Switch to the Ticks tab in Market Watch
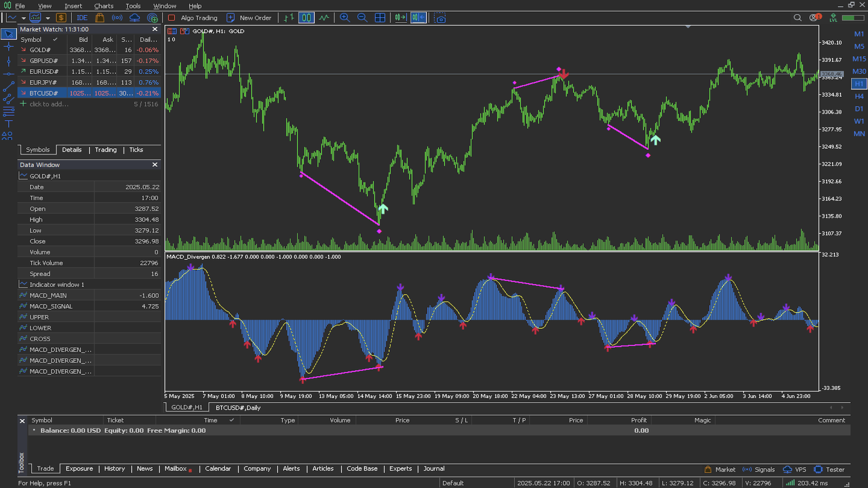Viewport: 868px width, 488px height. pyautogui.click(x=136, y=150)
